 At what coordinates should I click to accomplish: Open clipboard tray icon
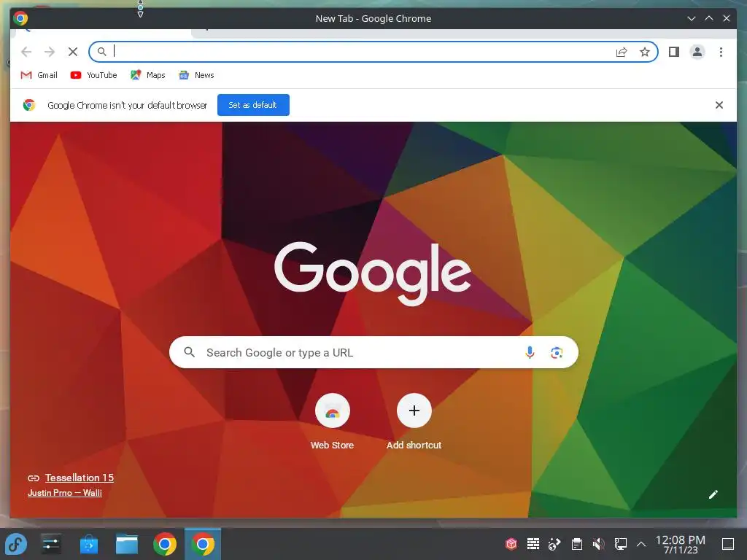pyautogui.click(x=576, y=544)
